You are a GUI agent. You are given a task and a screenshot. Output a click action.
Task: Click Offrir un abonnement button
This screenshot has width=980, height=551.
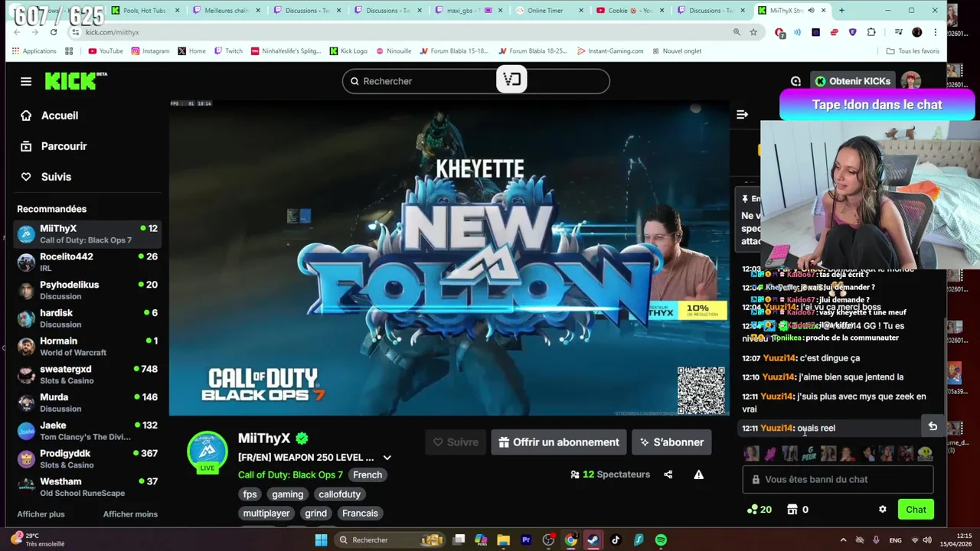coord(558,442)
